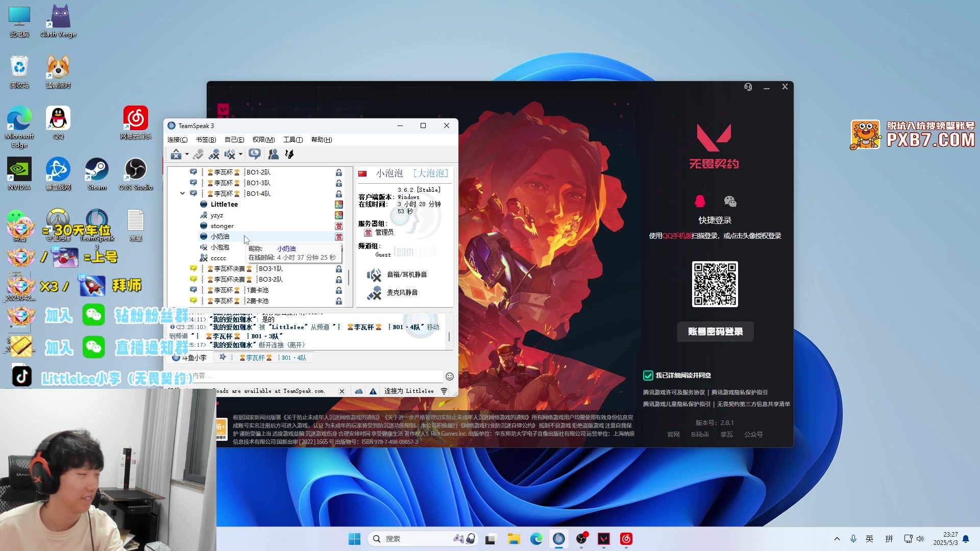Open 连接(C) menu in TeamSpeak
Screen dimensions: 980x551
point(178,140)
